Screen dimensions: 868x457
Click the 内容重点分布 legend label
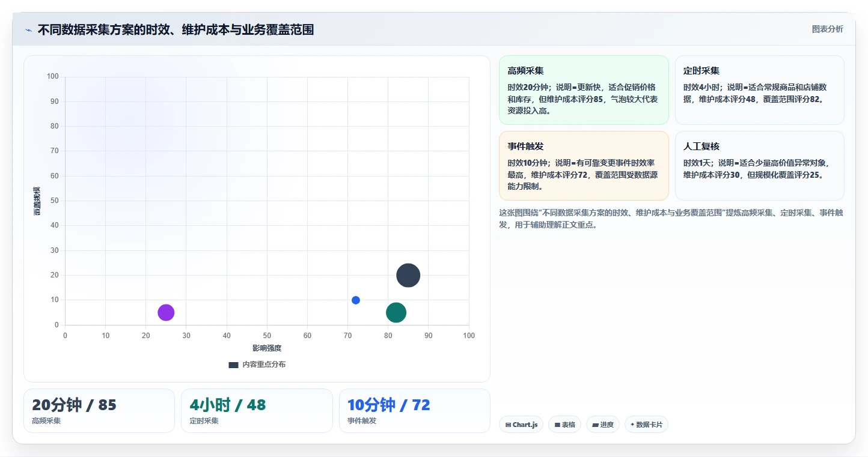pos(264,365)
